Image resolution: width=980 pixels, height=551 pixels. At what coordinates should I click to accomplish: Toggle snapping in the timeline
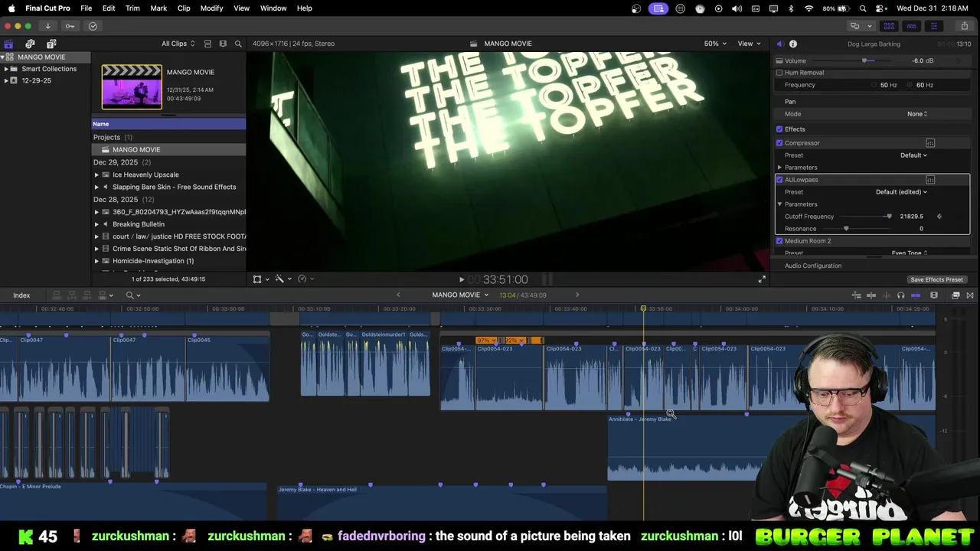916,295
